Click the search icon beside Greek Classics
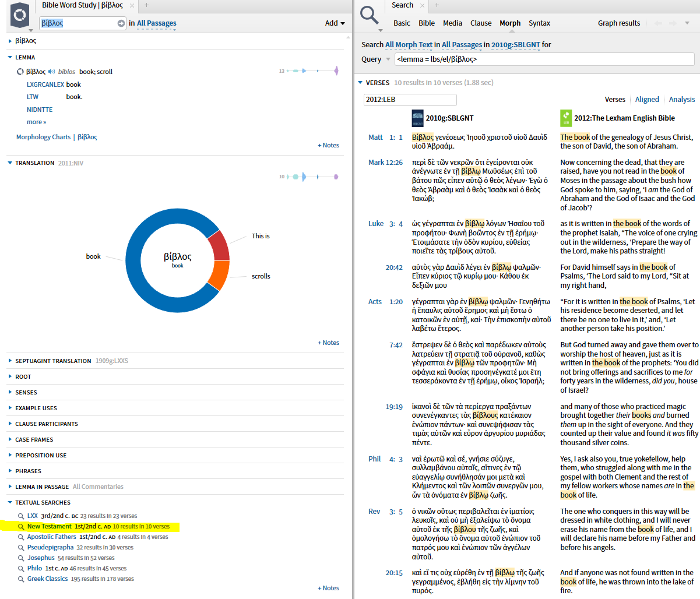This screenshot has width=700, height=599. [x=21, y=579]
